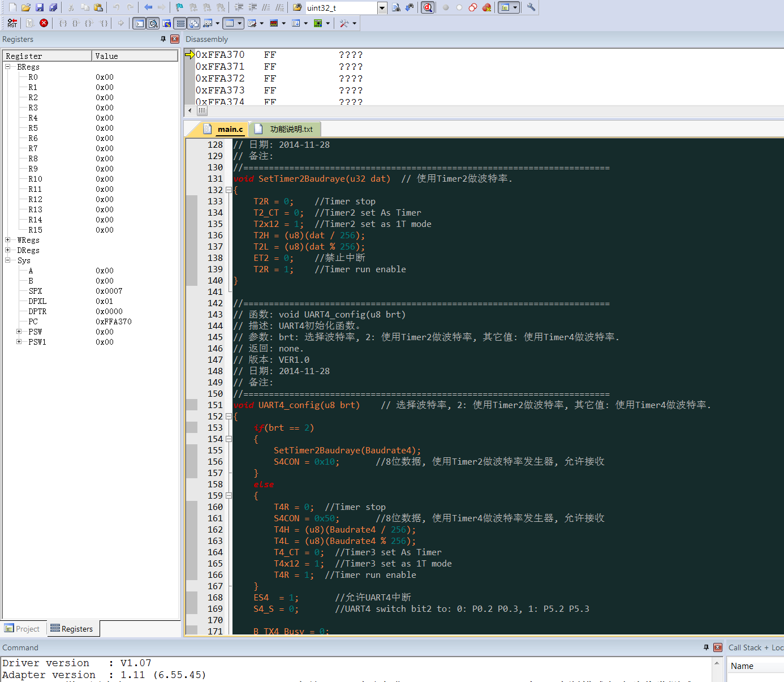Paste from the clipboard
This screenshot has height=682, width=784.
click(98, 7)
